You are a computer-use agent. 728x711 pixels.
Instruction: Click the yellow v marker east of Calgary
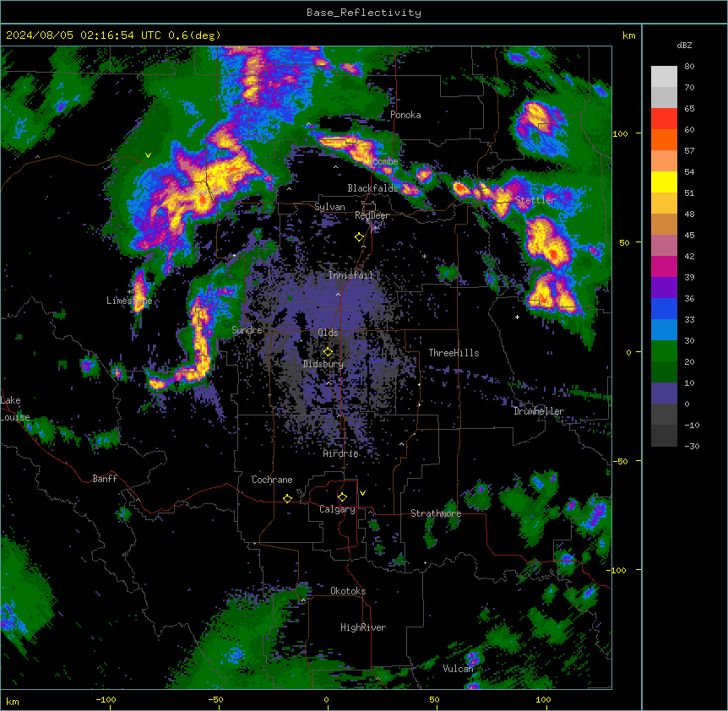click(x=362, y=493)
